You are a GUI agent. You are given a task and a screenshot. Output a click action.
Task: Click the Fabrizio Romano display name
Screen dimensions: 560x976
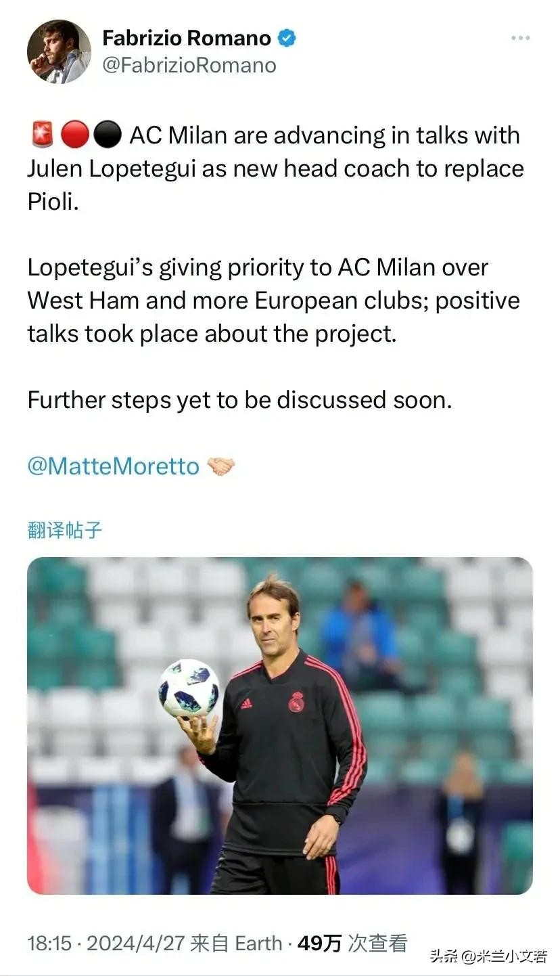(186, 38)
